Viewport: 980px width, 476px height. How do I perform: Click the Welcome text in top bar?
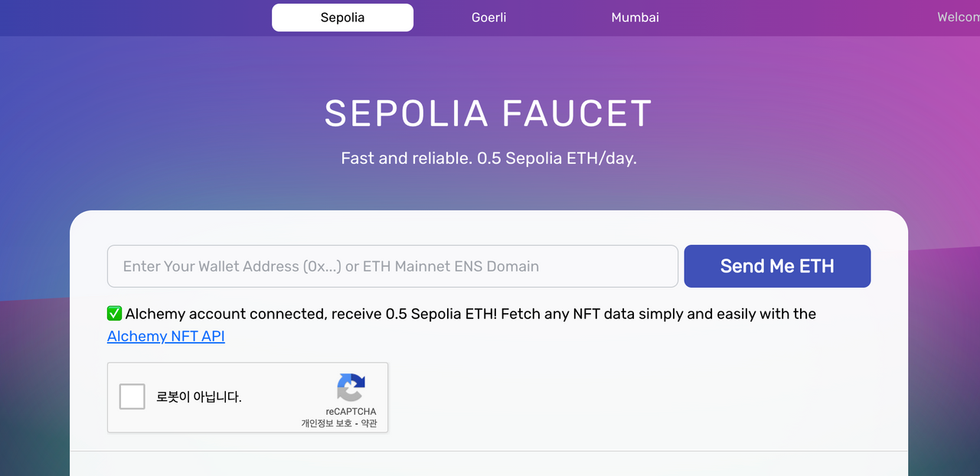point(959,18)
